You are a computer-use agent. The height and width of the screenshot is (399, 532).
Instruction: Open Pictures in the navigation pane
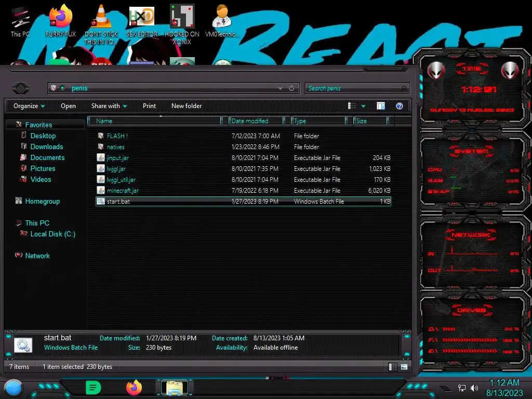tap(43, 168)
